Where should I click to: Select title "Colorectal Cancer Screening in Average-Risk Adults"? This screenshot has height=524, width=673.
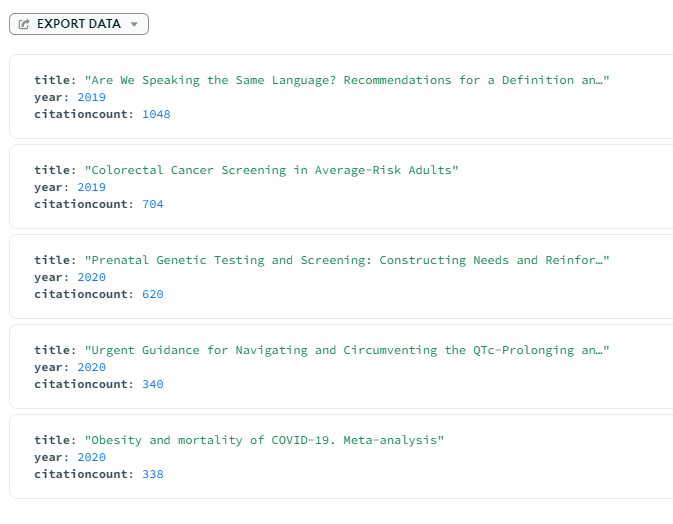tap(271, 170)
